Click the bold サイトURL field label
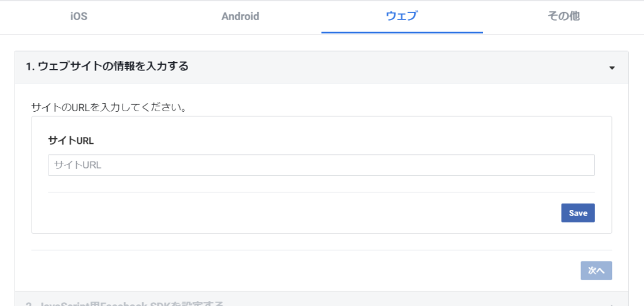This screenshot has width=644, height=306. coord(70,141)
